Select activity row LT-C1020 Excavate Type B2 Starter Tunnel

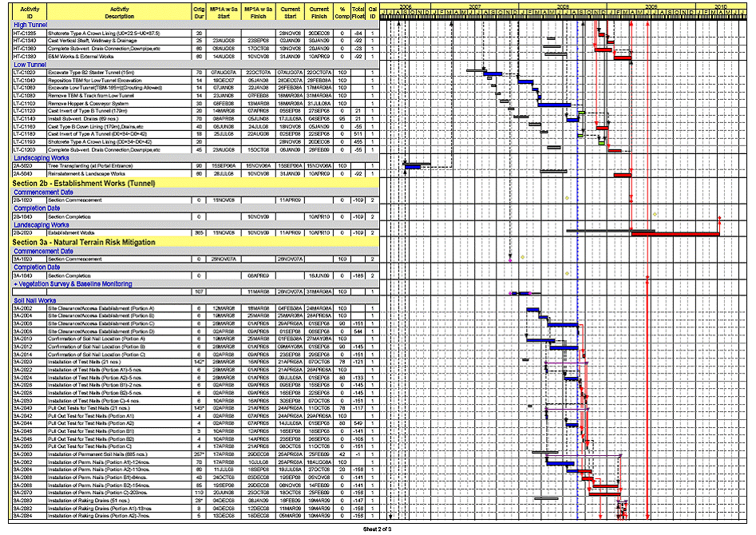tap(120, 73)
